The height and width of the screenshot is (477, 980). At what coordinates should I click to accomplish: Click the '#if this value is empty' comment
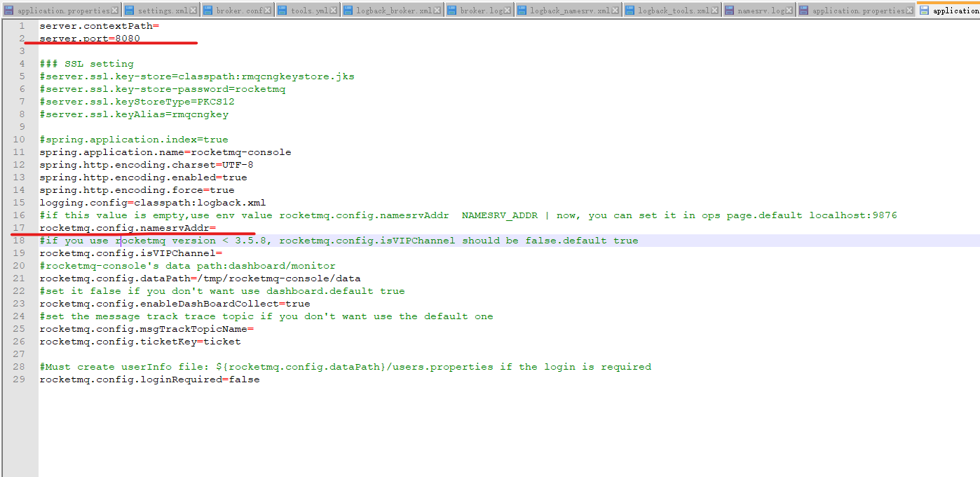pyautogui.click(x=468, y=215)
